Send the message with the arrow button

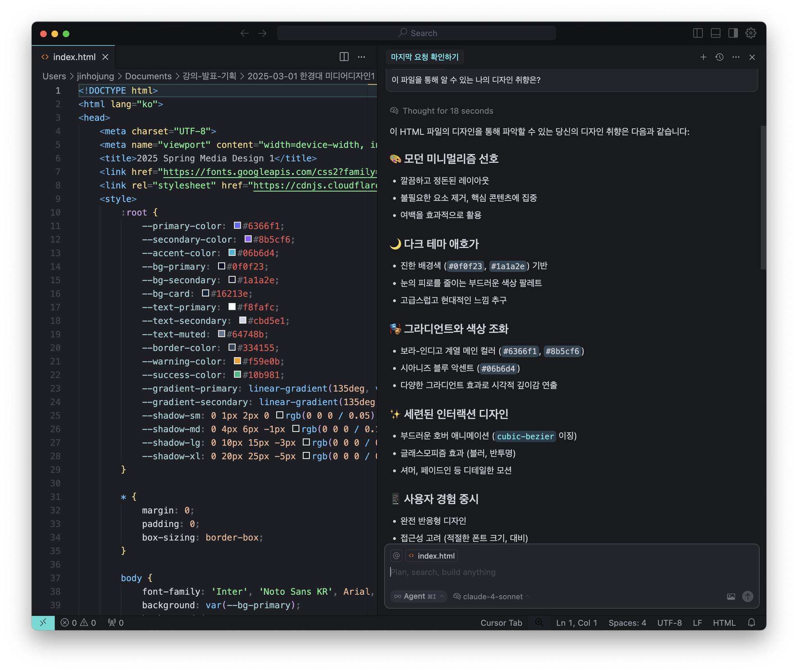tap(748, 597)
